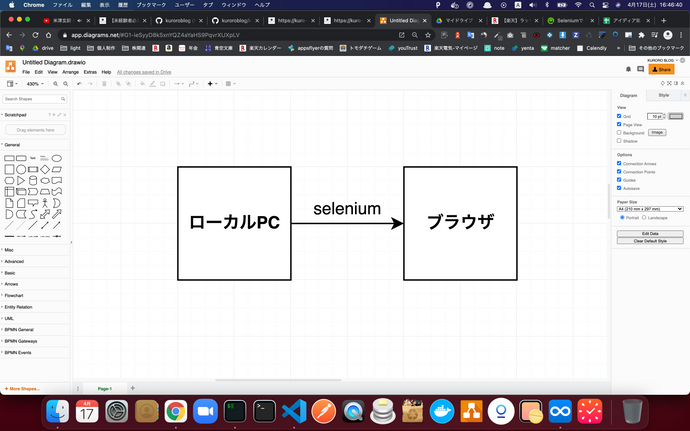
Task: Pick the cloud shape in General palette
Action: pos(45,181)
